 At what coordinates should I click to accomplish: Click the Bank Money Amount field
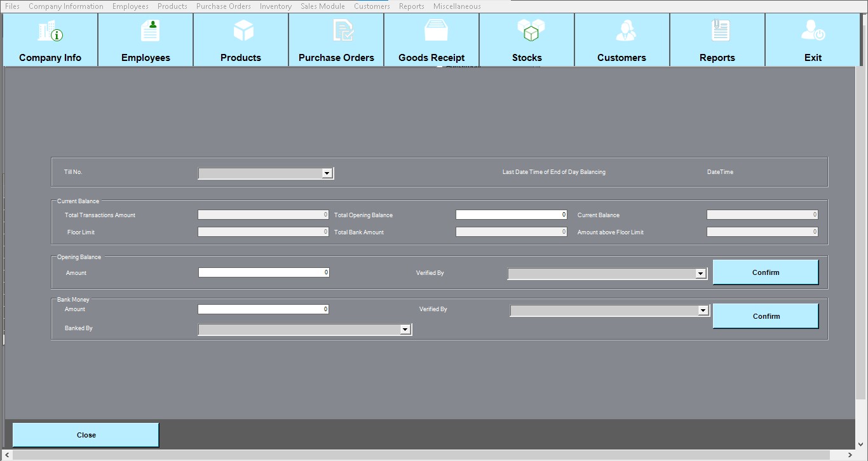pyautogui.click(x=263, y=309)
